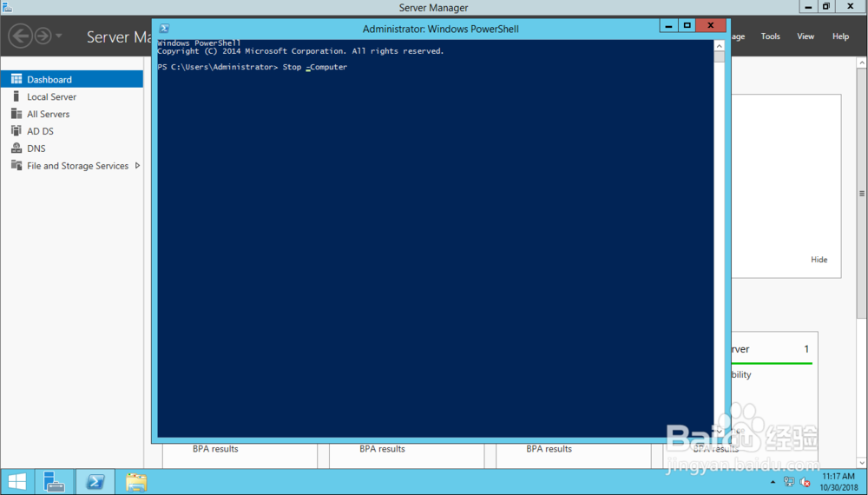Click AD DS icon in sidebar

point(16,130)
